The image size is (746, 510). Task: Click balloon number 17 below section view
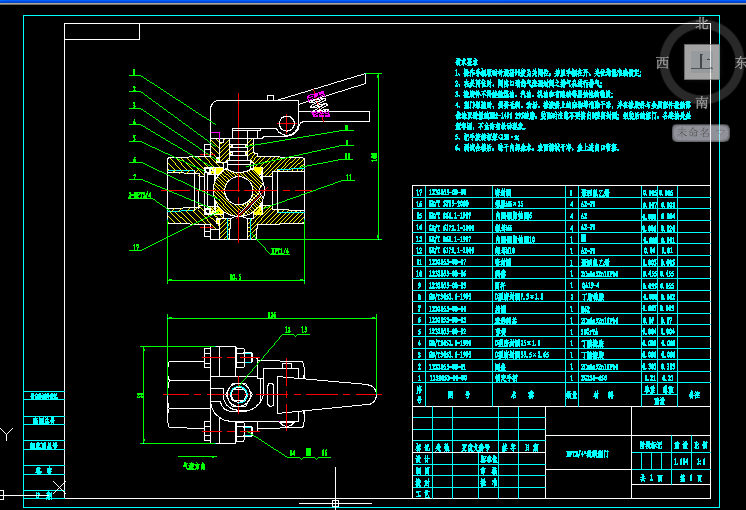(136, 247)
